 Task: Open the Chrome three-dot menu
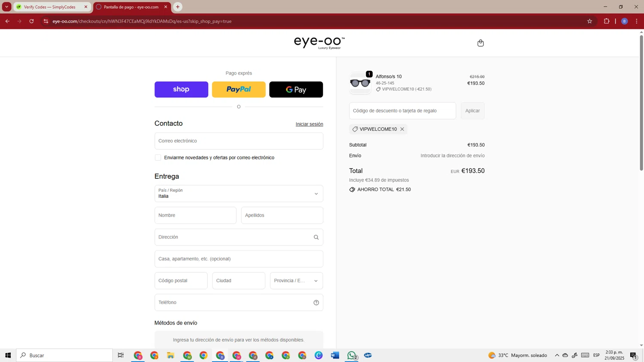pyautogui.click(x=637, y=21)
